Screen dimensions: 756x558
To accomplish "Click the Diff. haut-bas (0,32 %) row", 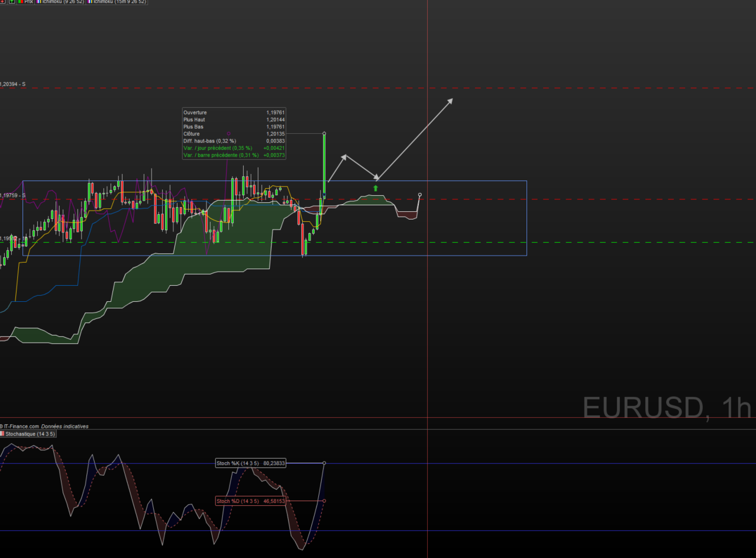I will 234,141.
